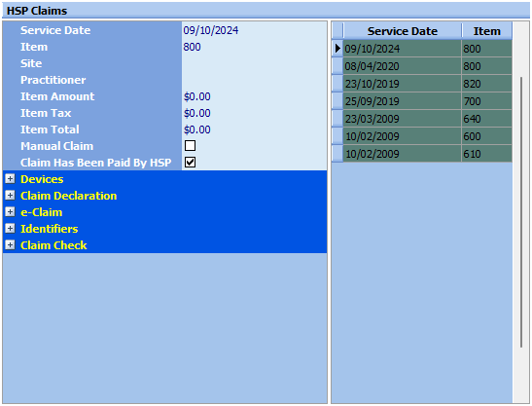Sort by Item column header
Viewport: 532px width, 406px height.
(x=486, y=31)
